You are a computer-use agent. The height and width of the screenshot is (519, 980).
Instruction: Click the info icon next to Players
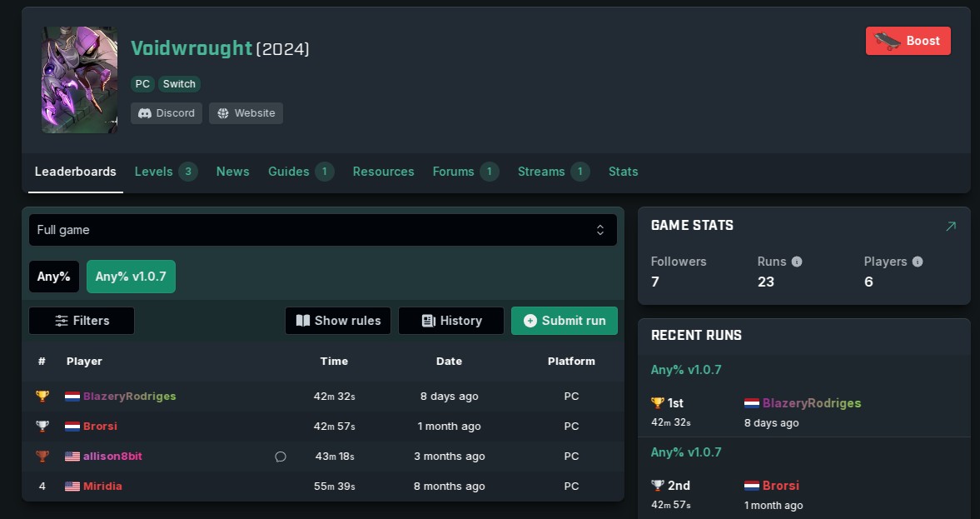918,262
